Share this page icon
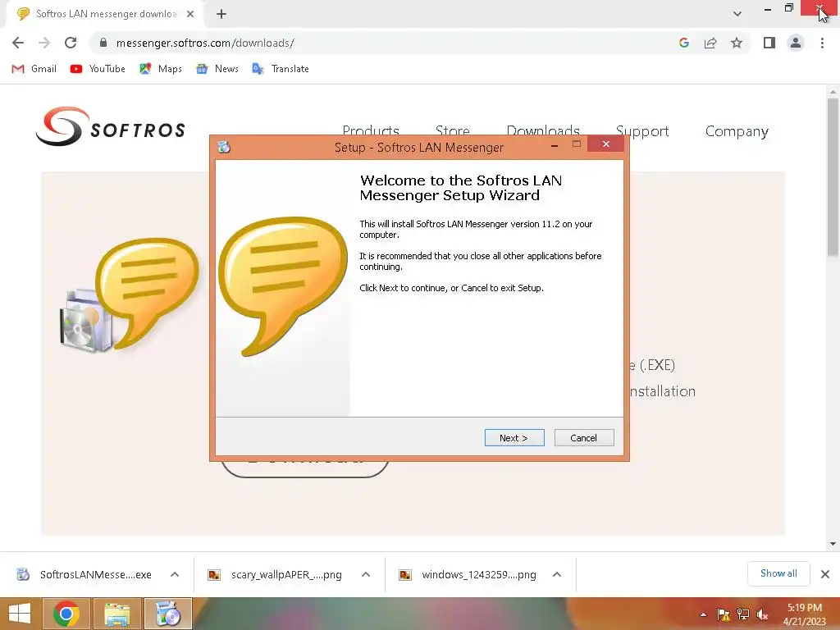This screenshot has height=630, width=840. click(710, 43)
